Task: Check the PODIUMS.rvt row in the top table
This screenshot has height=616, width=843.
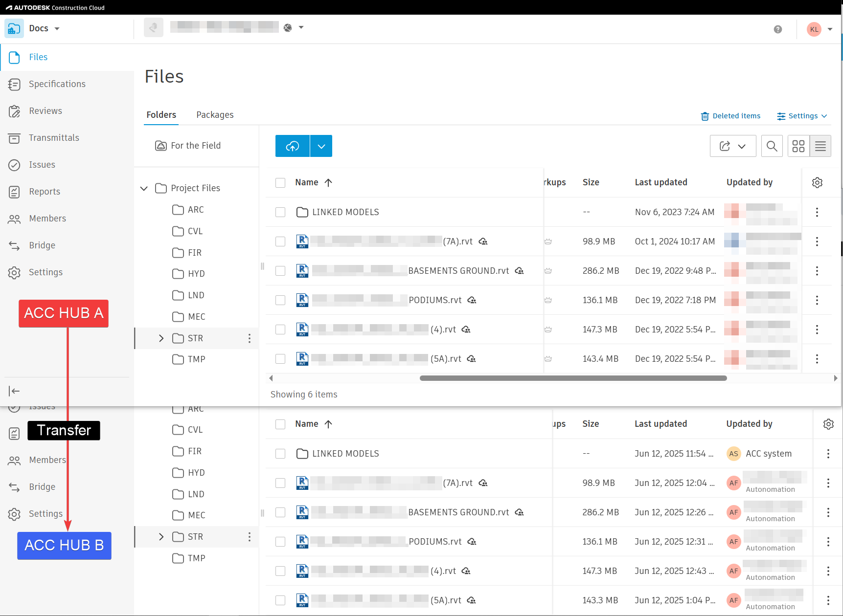Action: coord(280,300)
